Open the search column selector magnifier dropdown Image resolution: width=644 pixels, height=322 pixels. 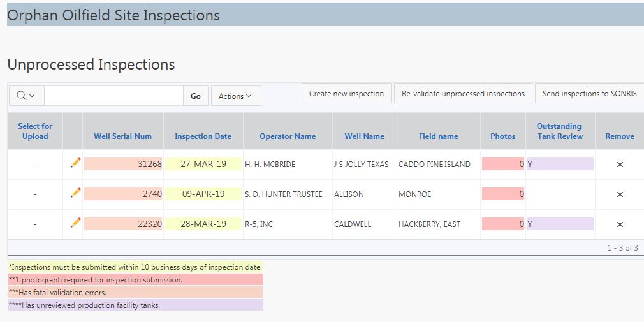pos(26,96)
